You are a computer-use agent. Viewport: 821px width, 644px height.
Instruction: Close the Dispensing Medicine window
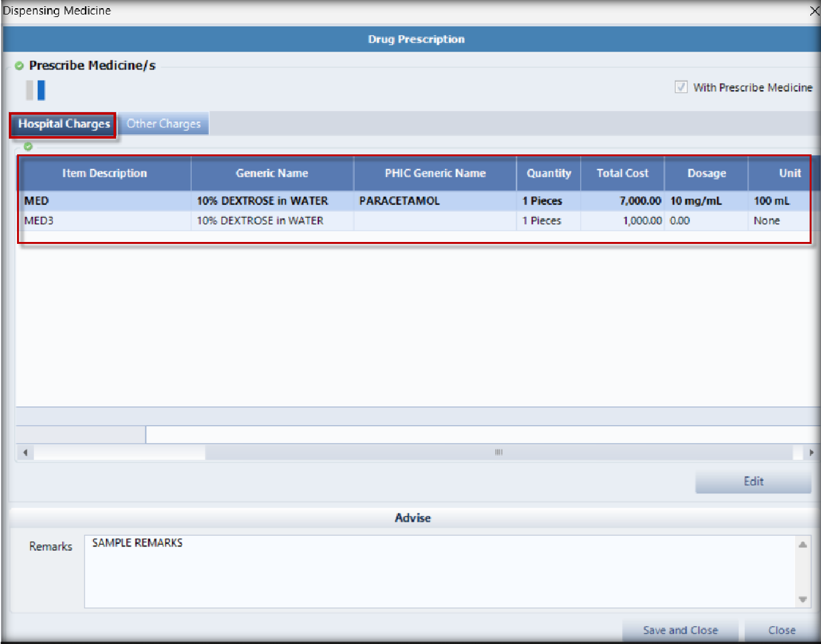point(814,11)
